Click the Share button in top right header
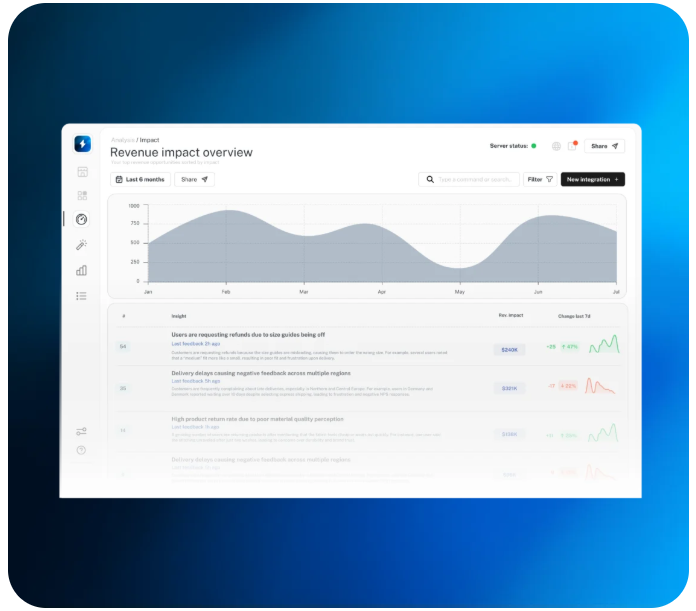 click(604, 146)
